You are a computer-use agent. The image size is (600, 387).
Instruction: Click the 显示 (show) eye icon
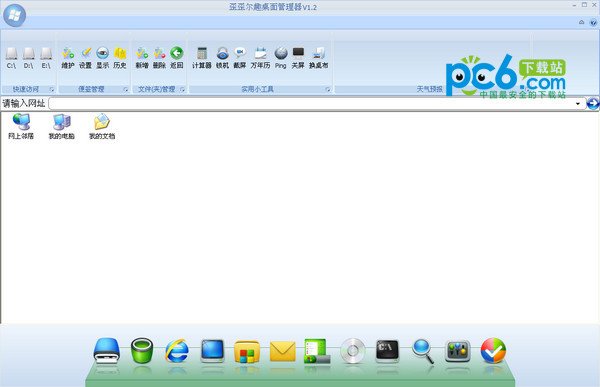point(103,58)
